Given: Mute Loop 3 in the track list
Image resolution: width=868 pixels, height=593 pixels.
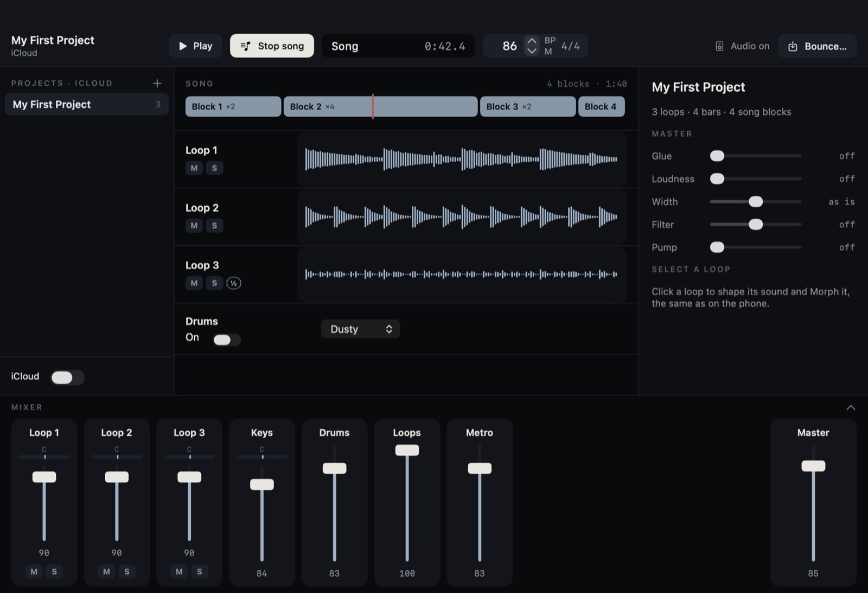Looking at the screenshot, I should pos(194,283).
